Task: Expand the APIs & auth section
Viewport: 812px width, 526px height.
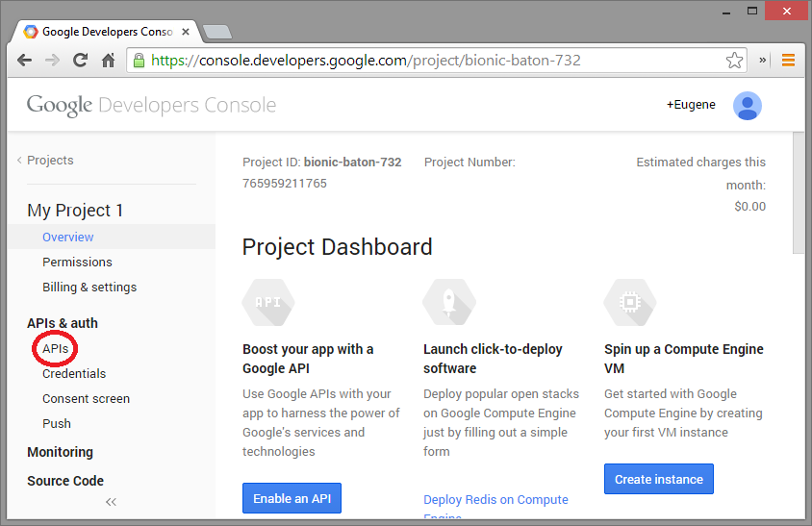Action: [x=63, y=323]
